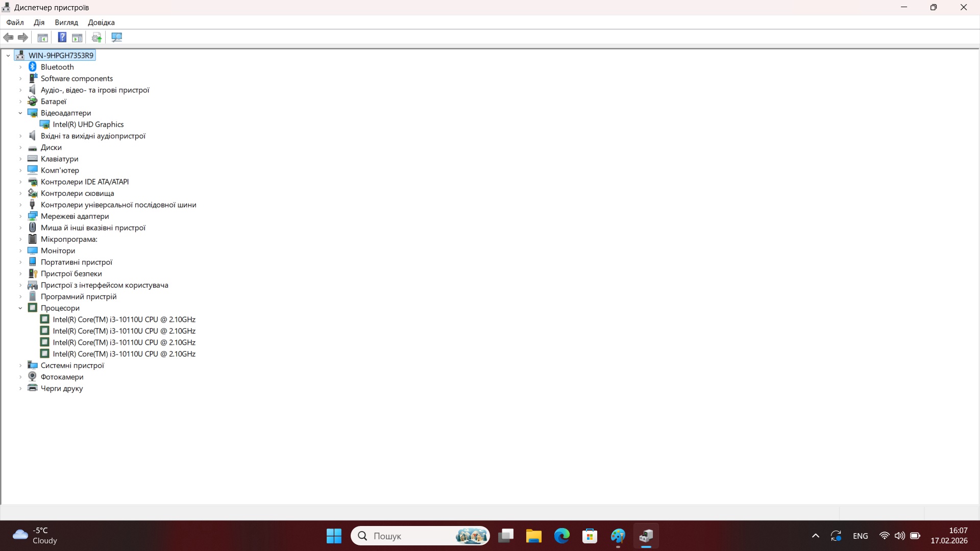Click the Forward arrow toolbar button
Screen dimensions: 980x551
pos(23,37)
